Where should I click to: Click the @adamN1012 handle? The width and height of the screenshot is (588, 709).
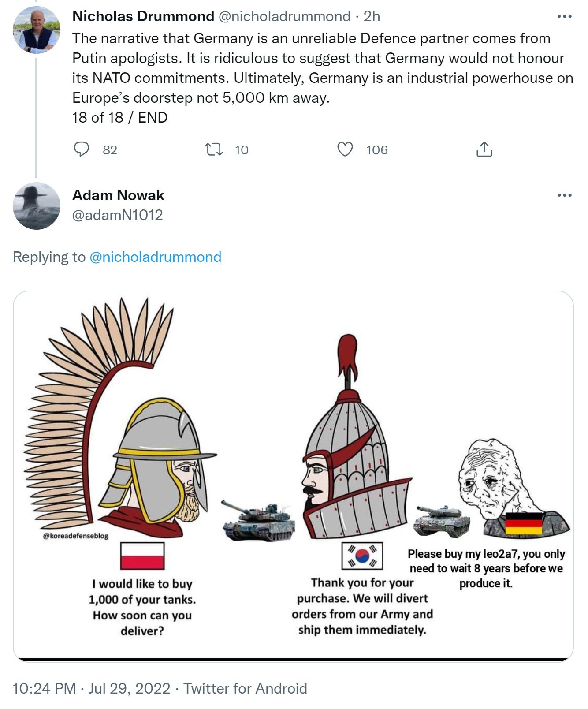[117, 215]
